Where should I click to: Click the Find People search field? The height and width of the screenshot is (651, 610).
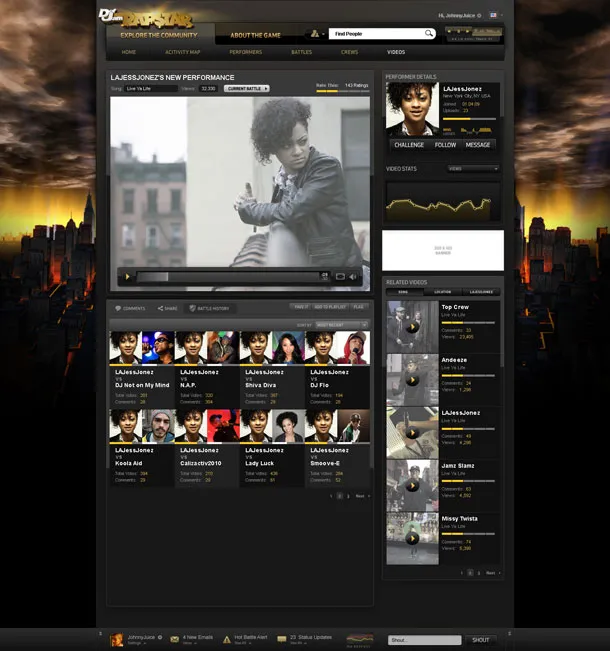point(377,34)
